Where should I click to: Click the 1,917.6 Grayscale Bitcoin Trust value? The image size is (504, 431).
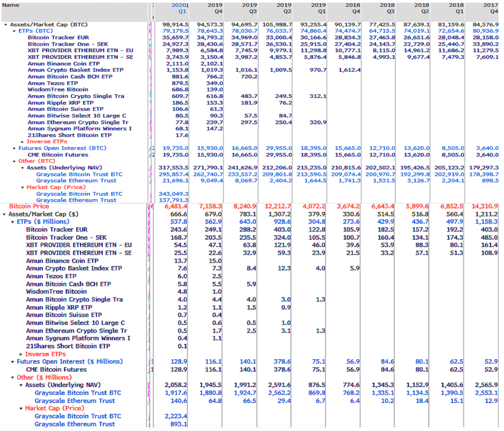[176, 393]
